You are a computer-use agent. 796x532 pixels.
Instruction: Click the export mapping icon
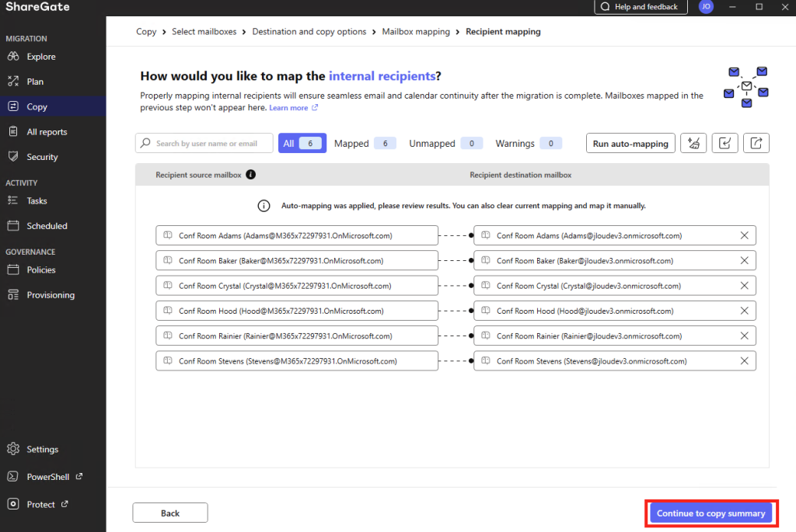(756, 144)
